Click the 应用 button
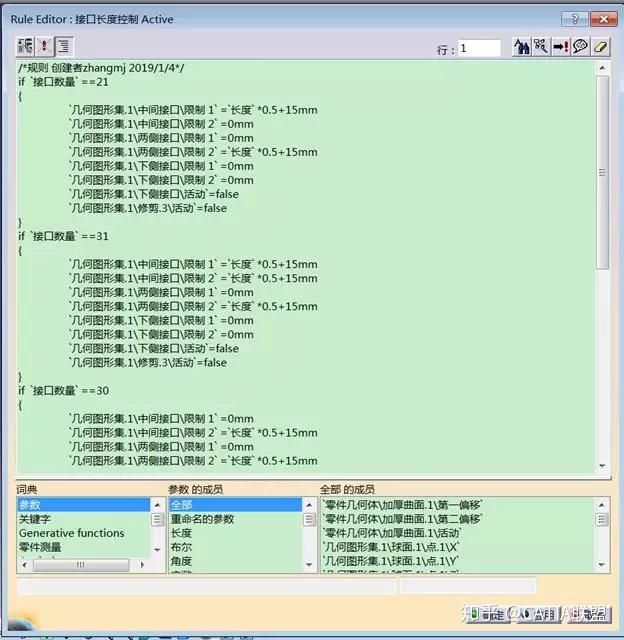624x640 pixels. click(539, 613)
